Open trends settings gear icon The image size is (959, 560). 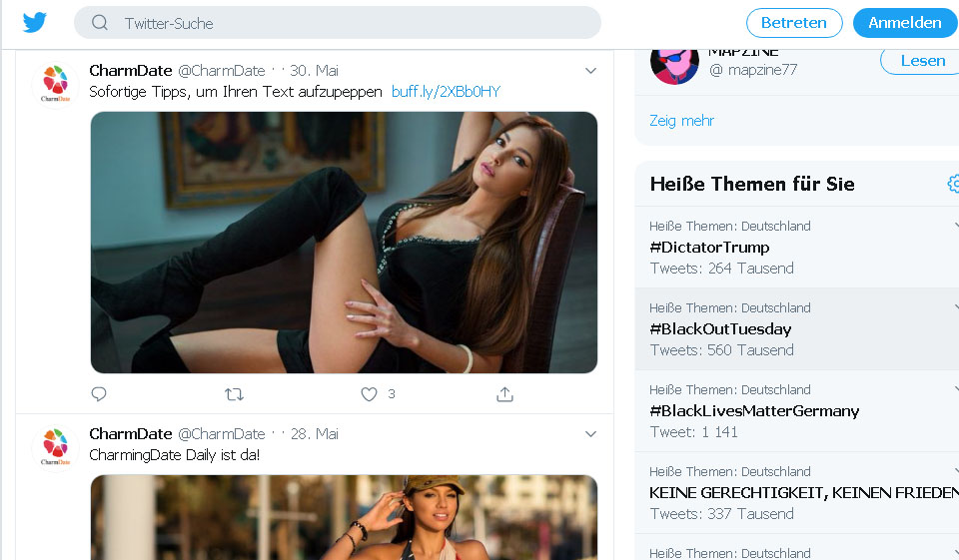click(953, 184)
